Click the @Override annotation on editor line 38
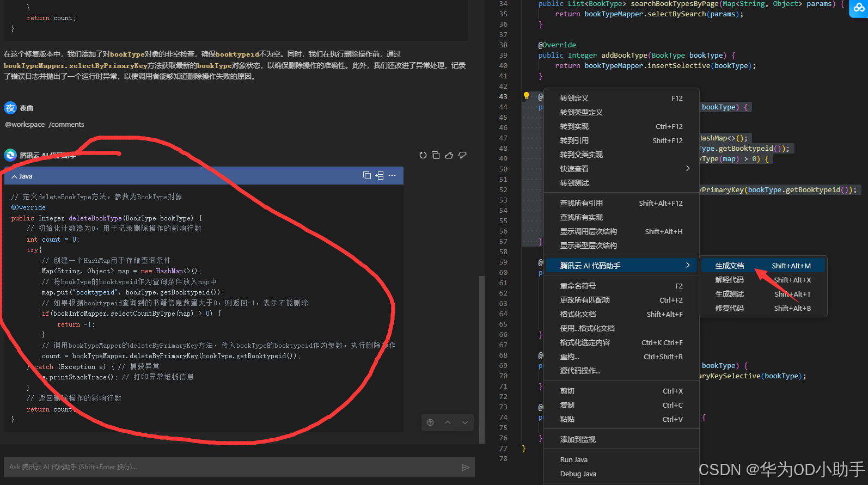 tap(557, 45)
